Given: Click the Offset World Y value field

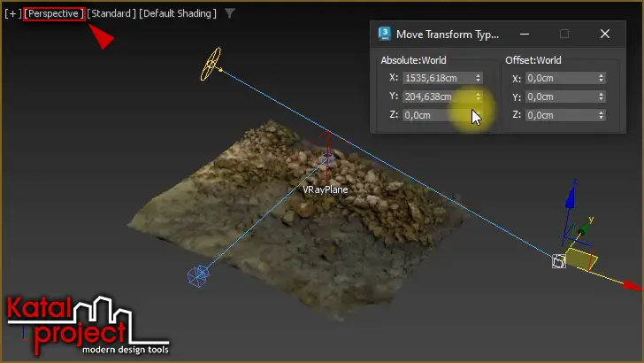Looking at the screenshot, I should point(561,97).
